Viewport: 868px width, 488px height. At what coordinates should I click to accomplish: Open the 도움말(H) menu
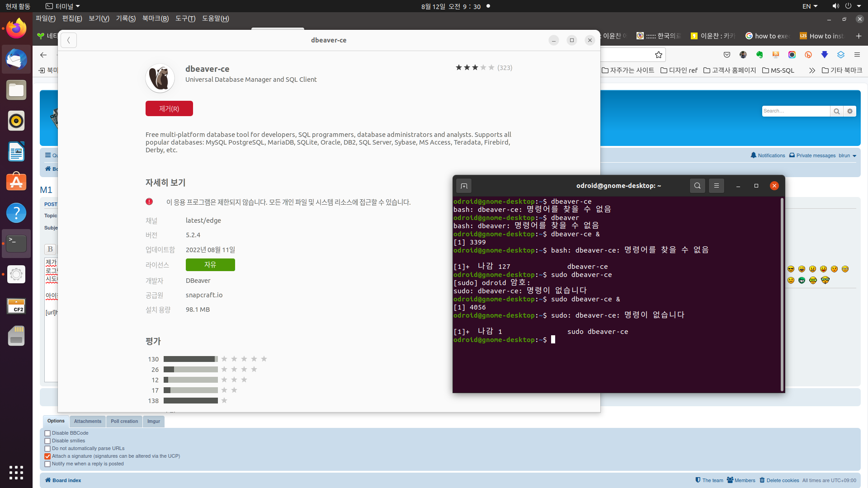click(x=216, y=19)
